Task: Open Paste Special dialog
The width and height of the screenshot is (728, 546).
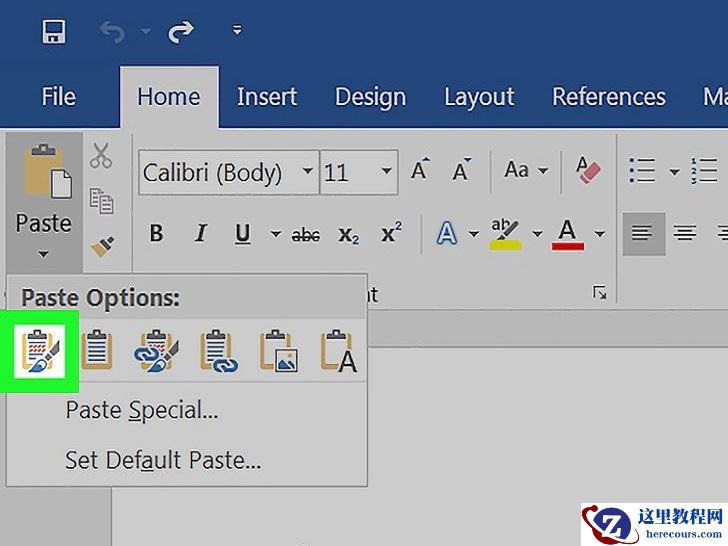Action: (x=141, y=410)
